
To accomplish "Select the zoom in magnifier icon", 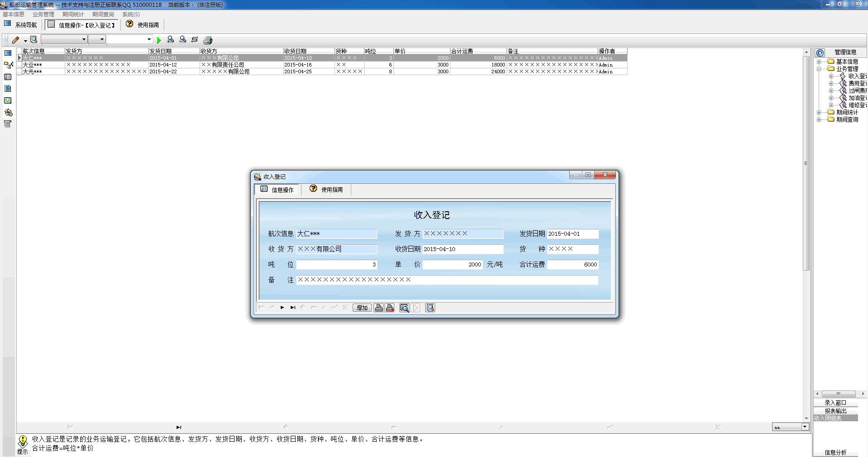I will click(x=171, y=40).
